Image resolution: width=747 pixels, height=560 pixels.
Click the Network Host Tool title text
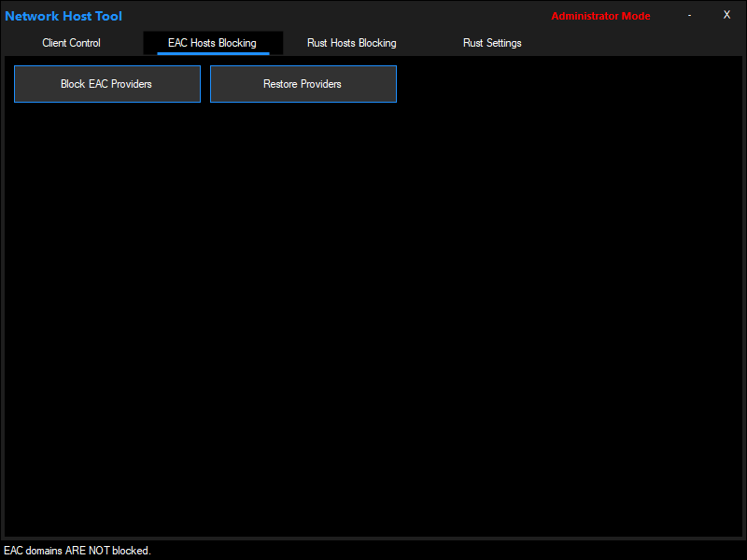click(x=63, y=16)
